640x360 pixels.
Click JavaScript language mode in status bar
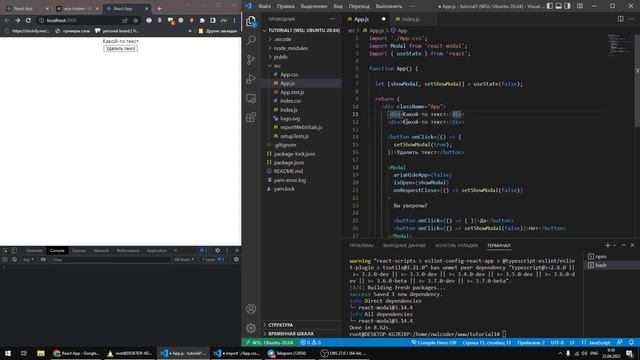(x=596, y=342)
